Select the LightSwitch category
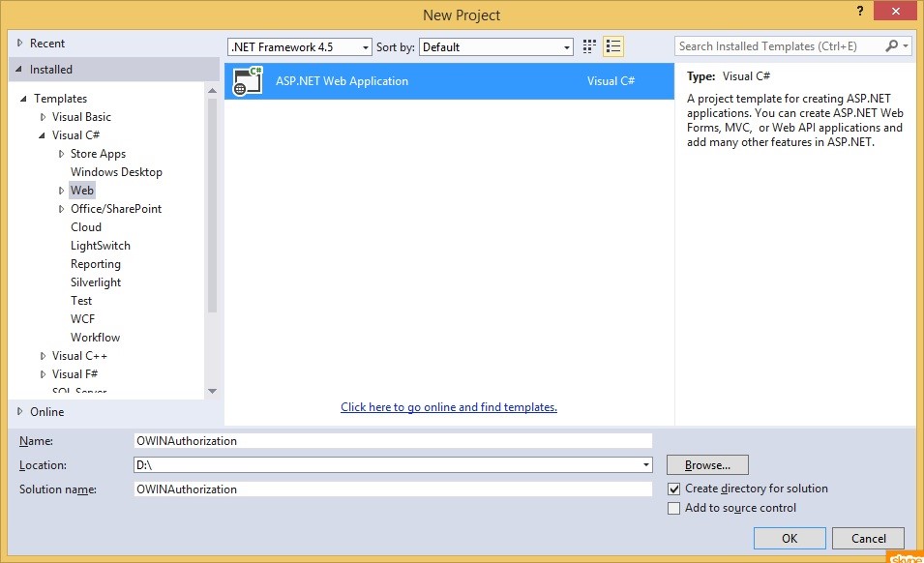 [x=101, y=246]
